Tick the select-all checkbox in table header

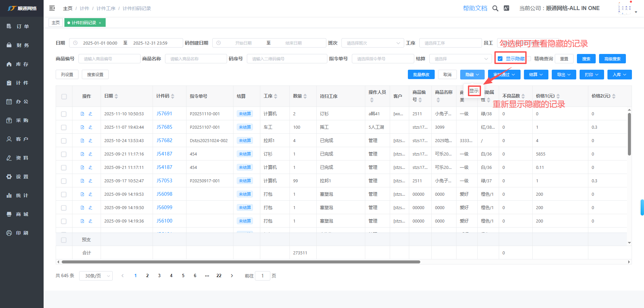64,97
